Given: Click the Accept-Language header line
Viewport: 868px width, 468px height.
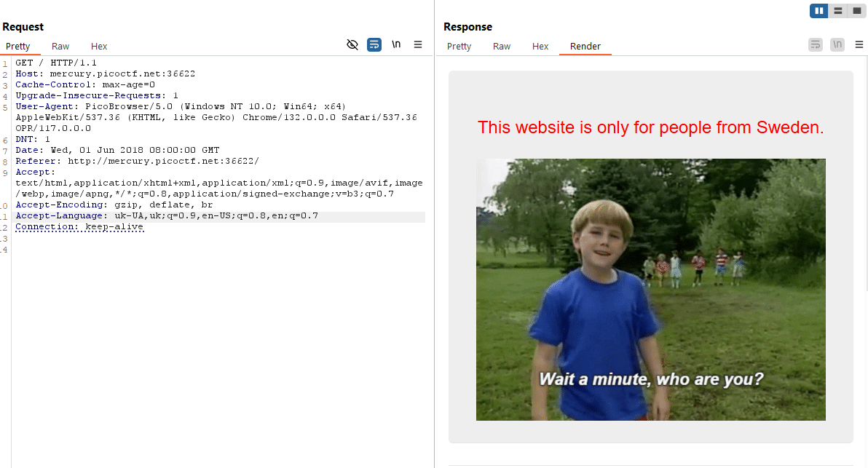Looking at the screenshot, I should pos(166,216).
